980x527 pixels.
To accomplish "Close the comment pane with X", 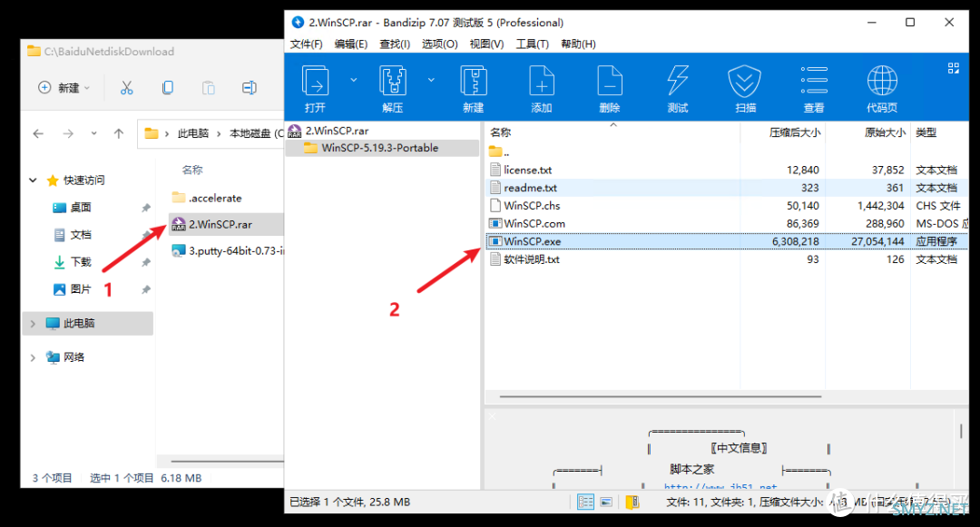I will pos(492,415).
